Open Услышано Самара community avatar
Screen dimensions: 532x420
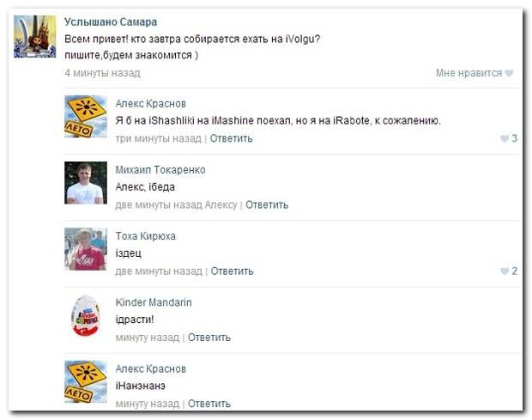click(x=35, y=36)
